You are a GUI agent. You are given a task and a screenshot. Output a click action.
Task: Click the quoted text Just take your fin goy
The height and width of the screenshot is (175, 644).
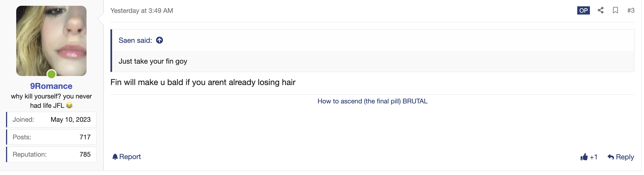pos(153,61)
